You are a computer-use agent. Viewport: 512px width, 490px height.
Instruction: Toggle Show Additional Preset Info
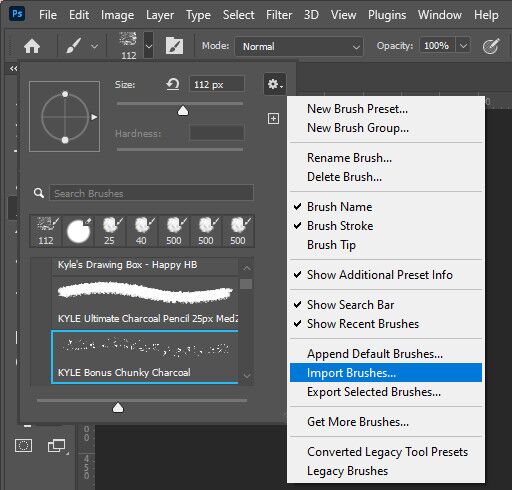pyautogui.click(x=386, y=275)
